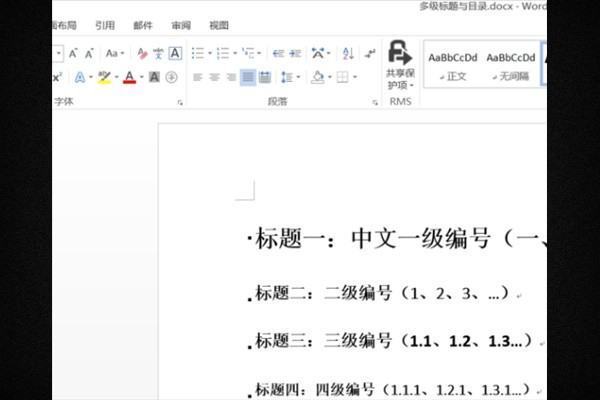
Task: Expand font color dropdown arrow
Action: pos(142,78)
